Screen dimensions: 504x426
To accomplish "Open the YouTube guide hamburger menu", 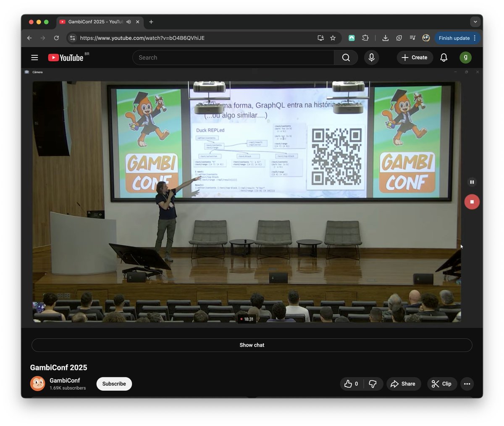I will (x=34, y=57).
